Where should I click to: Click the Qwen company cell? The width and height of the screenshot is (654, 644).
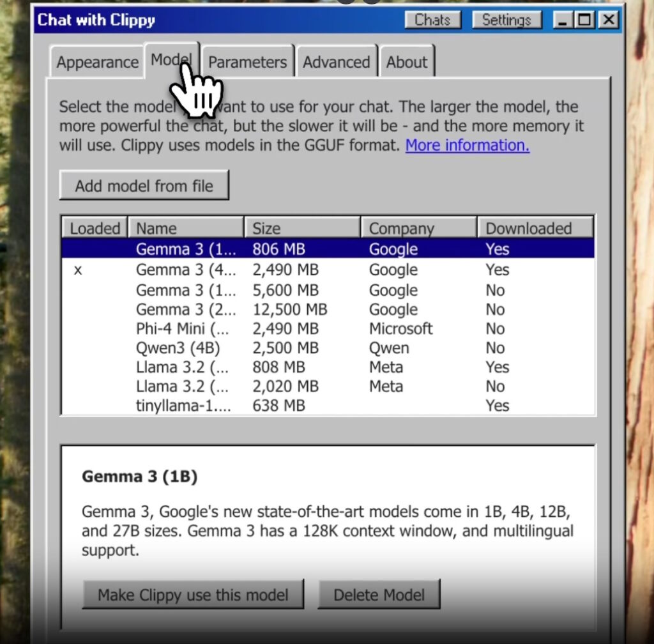pyautogui.click(x=389, y=348)
